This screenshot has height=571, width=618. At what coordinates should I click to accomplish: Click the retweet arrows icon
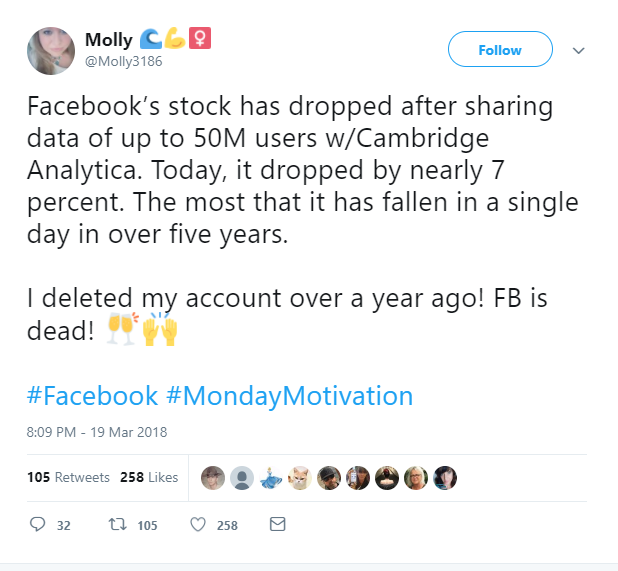click(x=115, y=524)
